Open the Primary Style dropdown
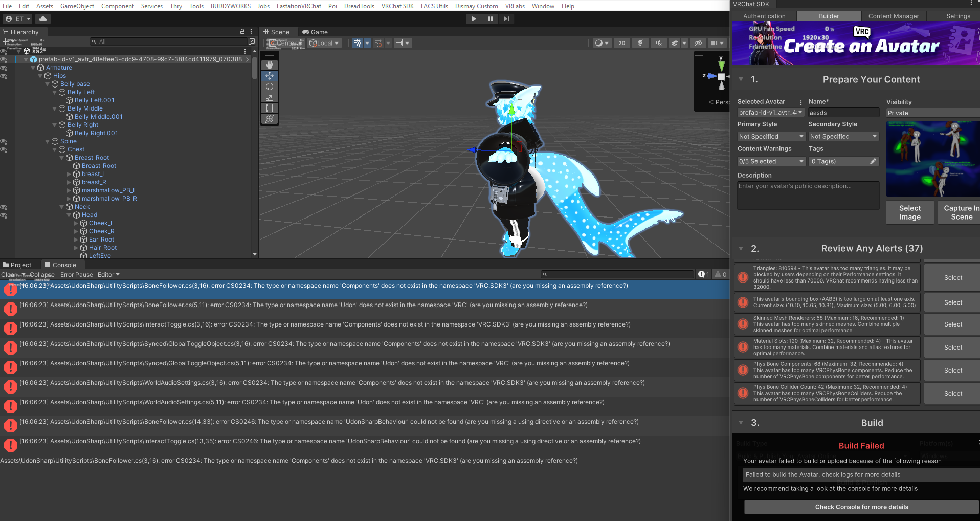The image size is (980, 521). point(772,137)
